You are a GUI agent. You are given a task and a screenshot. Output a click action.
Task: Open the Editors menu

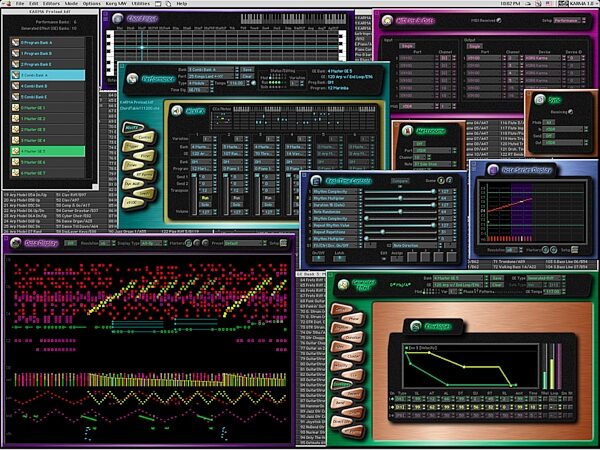[51, 3]
